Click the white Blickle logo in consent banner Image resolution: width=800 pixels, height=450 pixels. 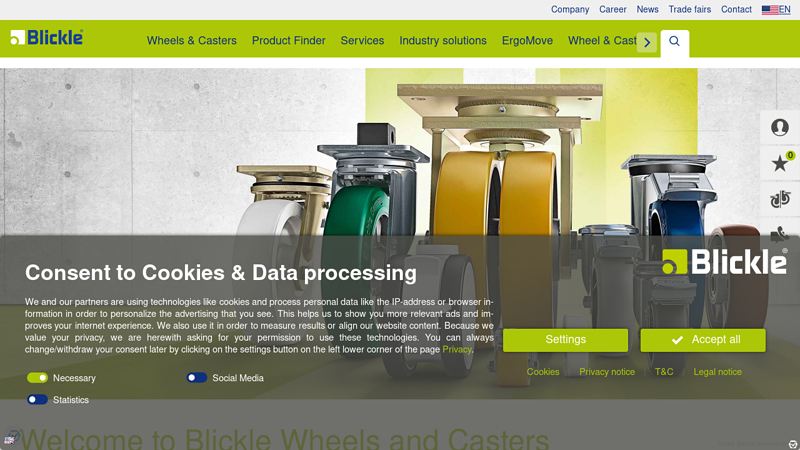coord(724,262)
